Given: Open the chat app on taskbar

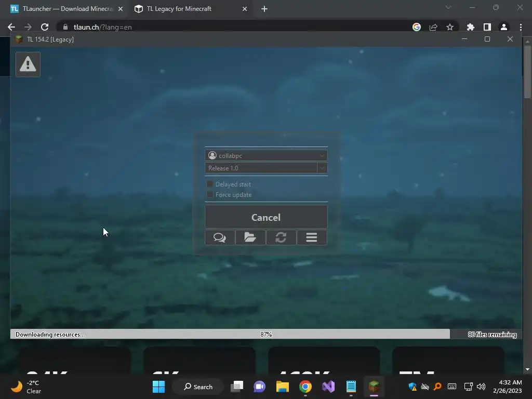Looking at the screenshot, I should click(x=260, y=387).
